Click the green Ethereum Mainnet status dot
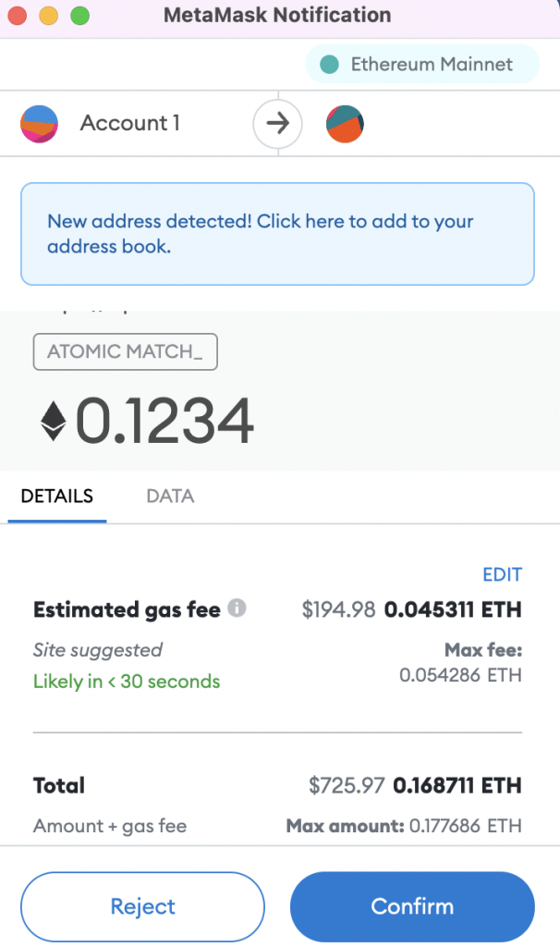The height and width of the screenshot is (947, 560). pyautogui.click(x=329, y=64)
